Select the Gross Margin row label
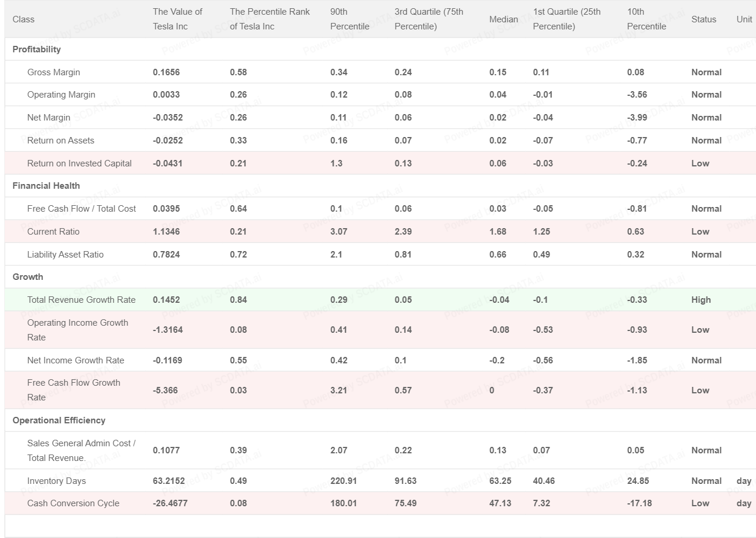The image size is (756, 538). (x=54, y=72)
